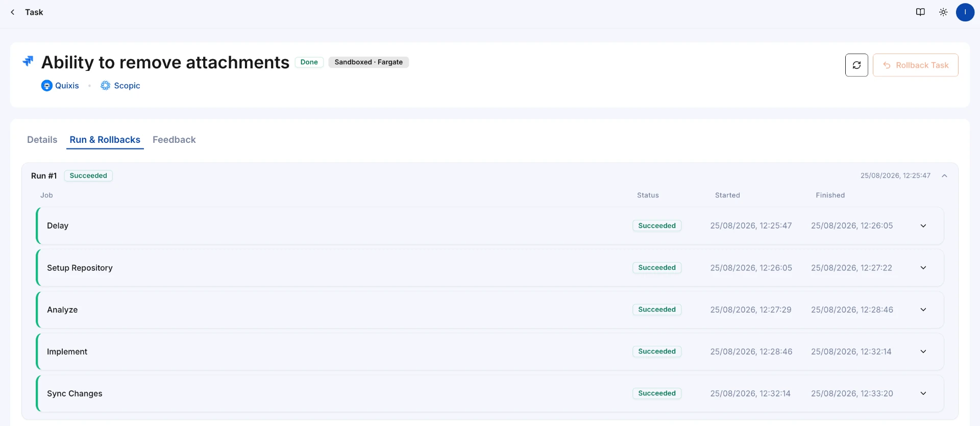
Task: Click Analyze start time 12:27:29
Action: [x=751, y=310]
